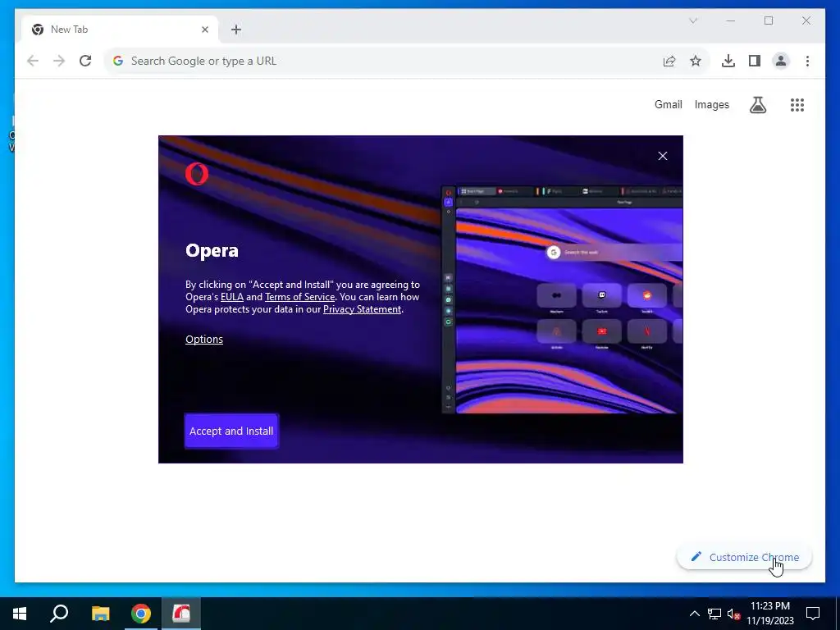The image size is (840, 630).
Task: Click the Google G icon in address bar
Action: coord(118,61)
